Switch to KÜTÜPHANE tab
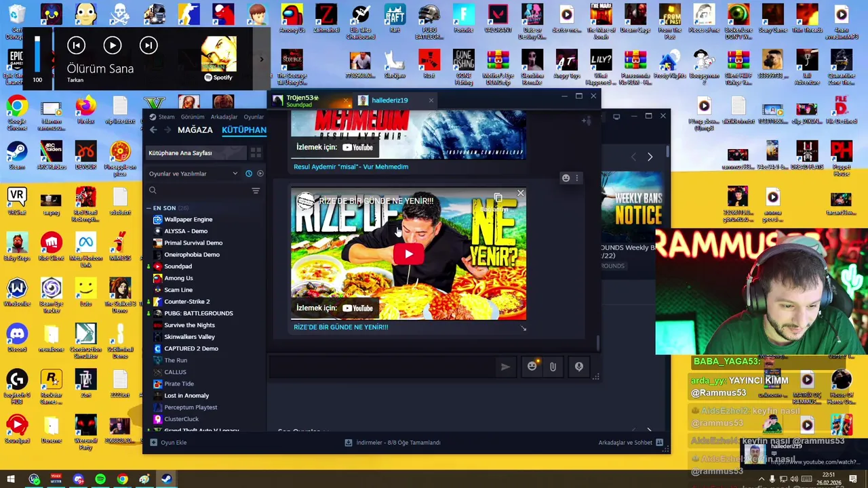 (x=244, y=129)
